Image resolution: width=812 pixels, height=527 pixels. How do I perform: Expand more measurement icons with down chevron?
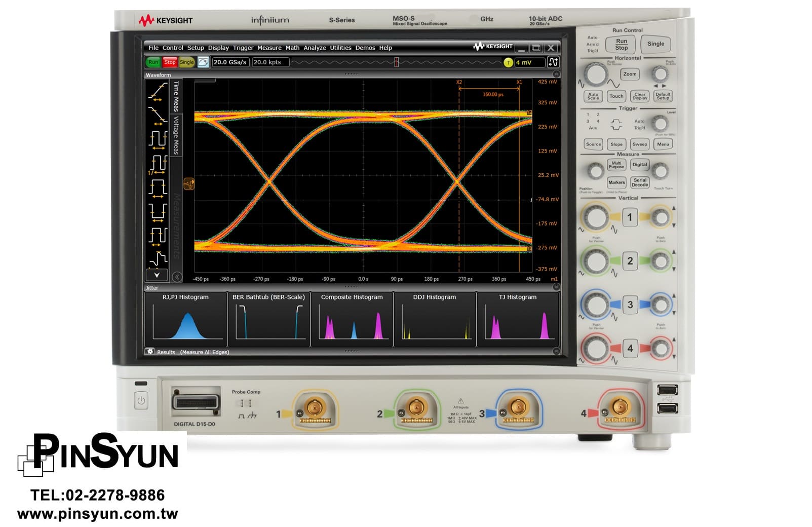coord(157,275)
